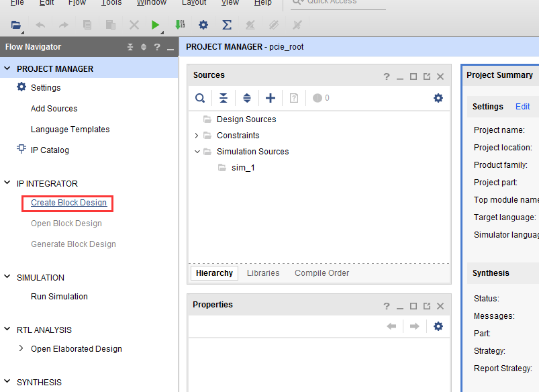Expand all in Sources panel

247,98
